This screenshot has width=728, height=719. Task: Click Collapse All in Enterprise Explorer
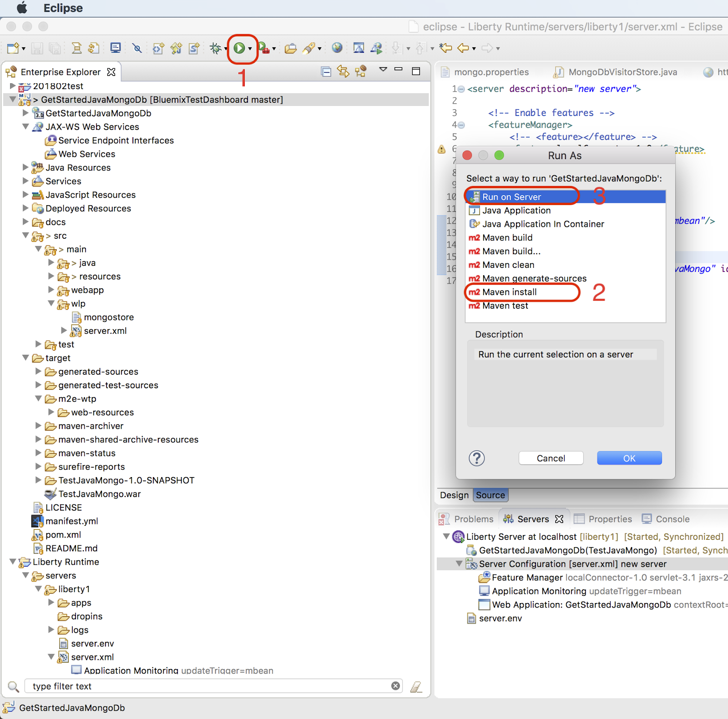coord(326,71)
